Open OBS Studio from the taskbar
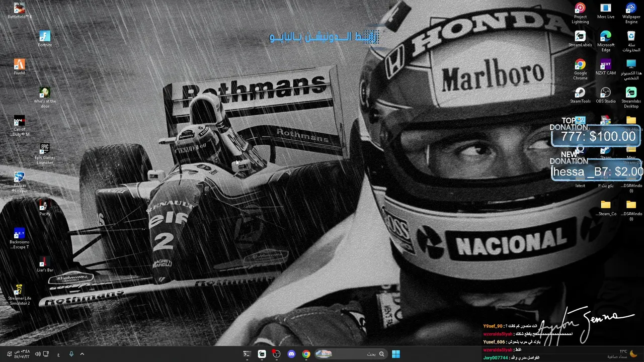This screenshot has height=362, width=644. click(276, 354)
